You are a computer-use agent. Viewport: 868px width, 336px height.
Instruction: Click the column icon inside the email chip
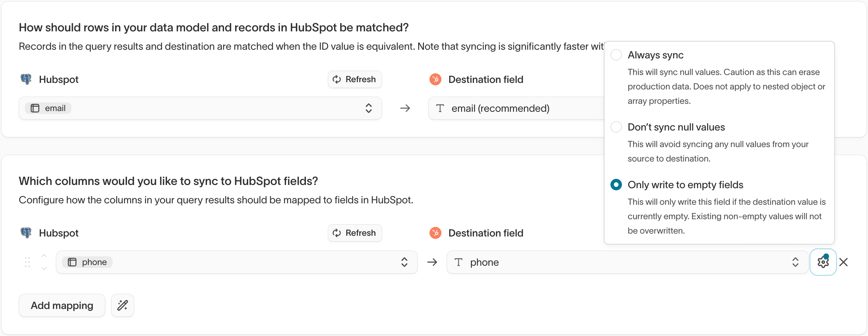point(35,108)
